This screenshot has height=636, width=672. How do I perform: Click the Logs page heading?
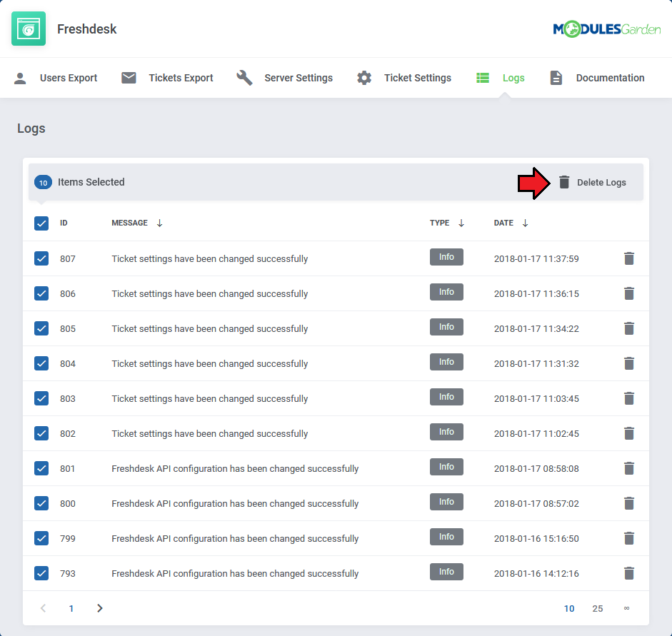point(31,128)
